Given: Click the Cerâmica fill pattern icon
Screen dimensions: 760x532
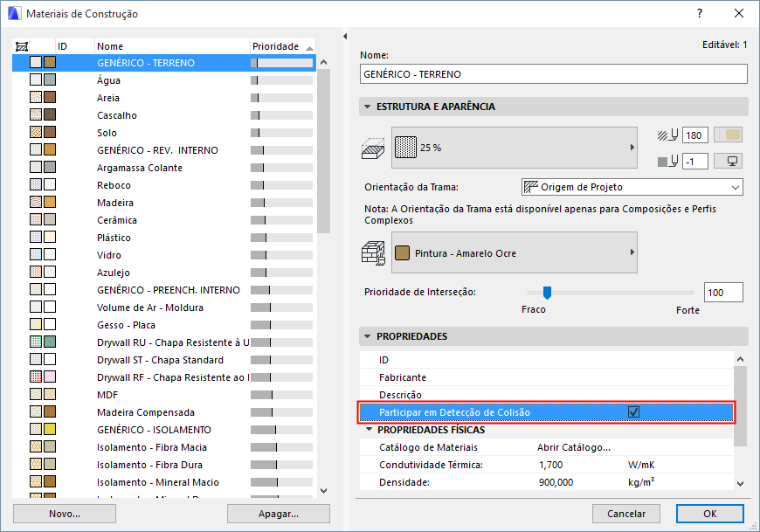Looking at the screenshot, I should (36, 219).
